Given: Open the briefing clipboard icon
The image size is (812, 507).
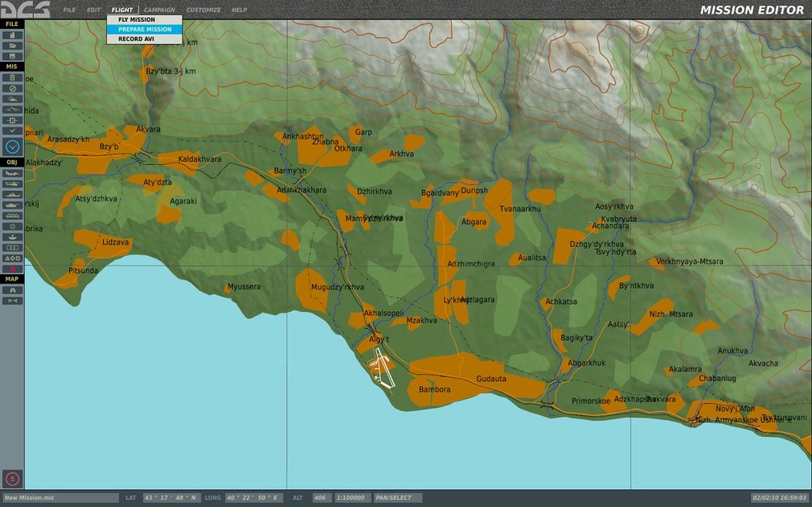Looking at the screenshot, I should tap(12, 78).
